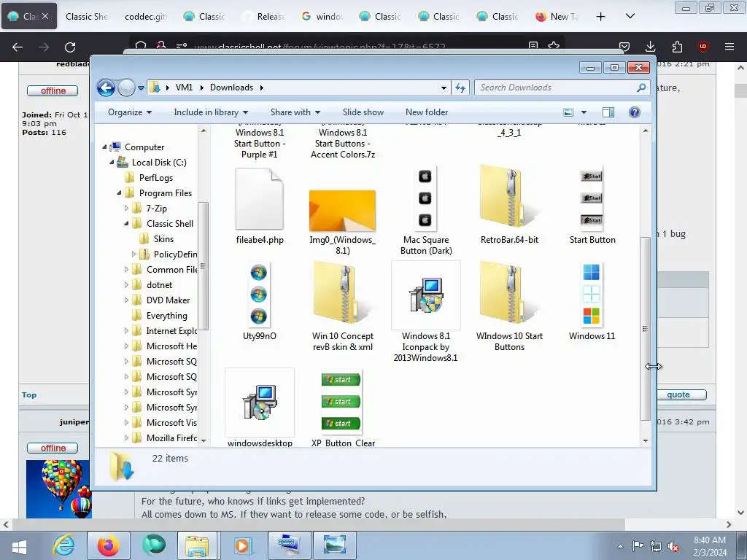Viewport: 747px width, 560px height.
Task: Click Slide show in the toolbar
Action: [x=363, y=112]
